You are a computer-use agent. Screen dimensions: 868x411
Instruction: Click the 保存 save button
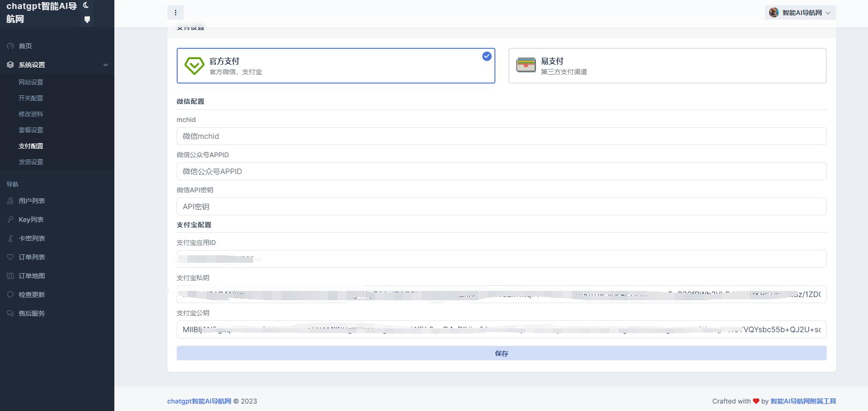[501, 353]
